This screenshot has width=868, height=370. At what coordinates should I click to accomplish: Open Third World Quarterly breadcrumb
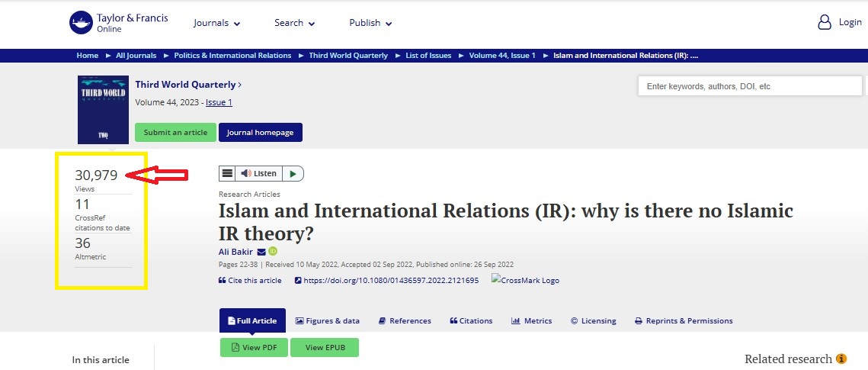348,56
